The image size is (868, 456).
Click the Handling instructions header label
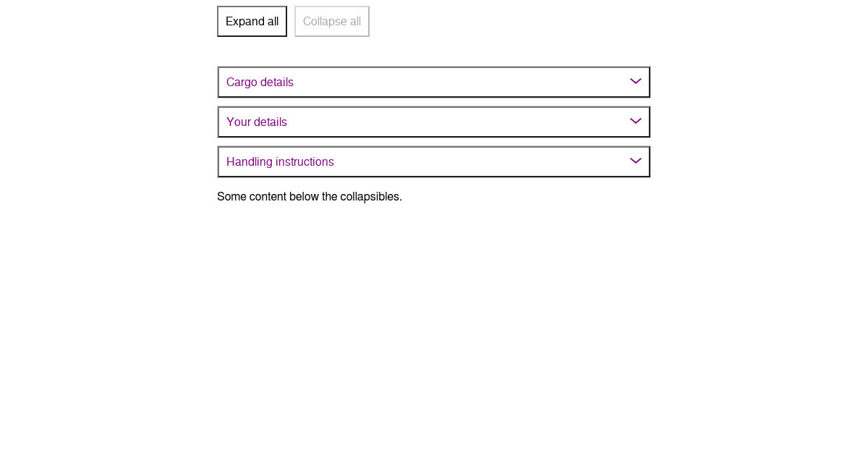(x=280, y=161)
